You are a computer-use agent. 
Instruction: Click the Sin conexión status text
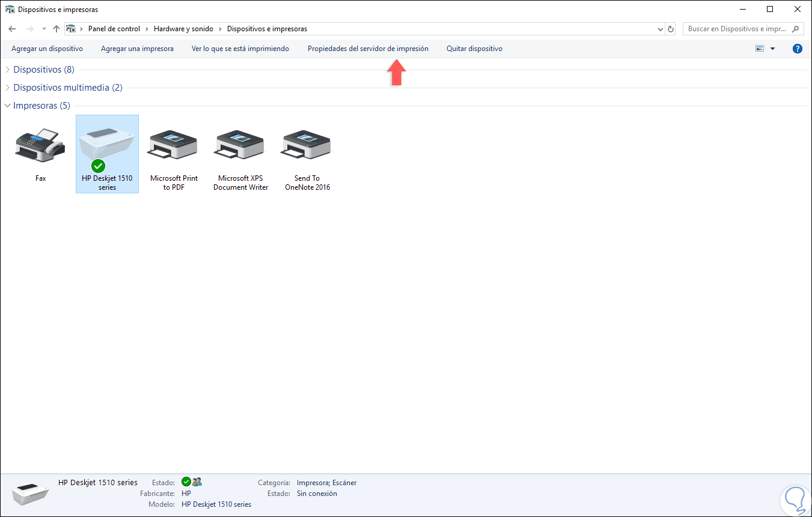pyautogui.click(x=317, y=494)
